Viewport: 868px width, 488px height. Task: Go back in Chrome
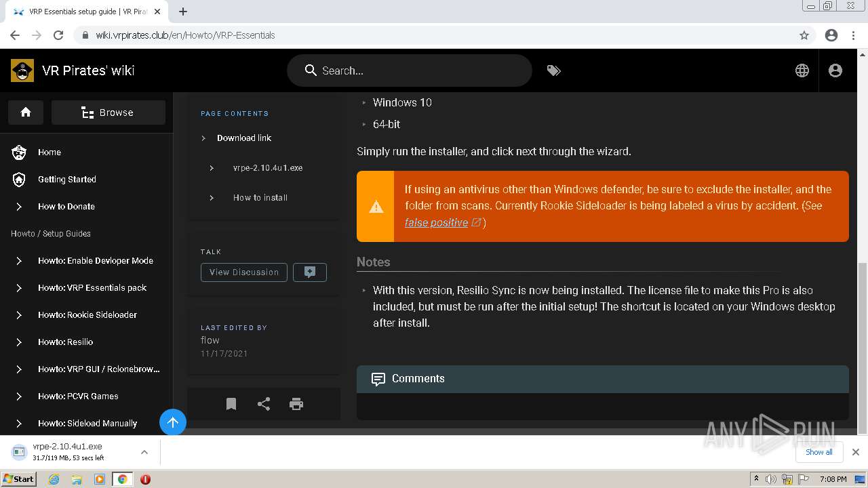point(15,35)
